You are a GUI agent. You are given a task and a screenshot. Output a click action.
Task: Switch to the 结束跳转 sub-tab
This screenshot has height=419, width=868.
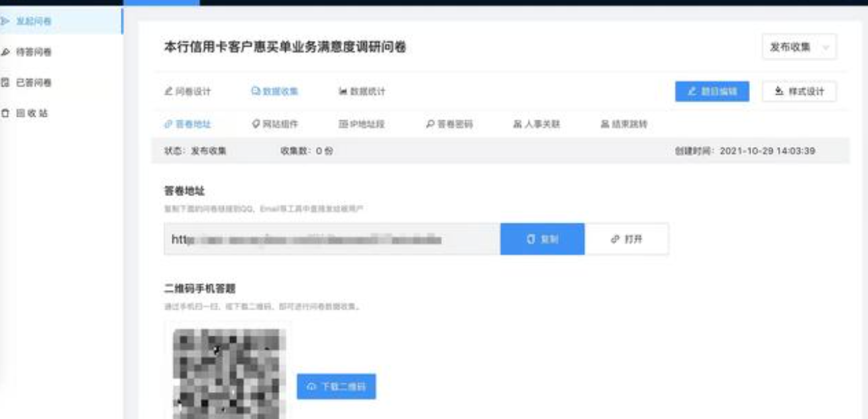[x=624, y=124]
